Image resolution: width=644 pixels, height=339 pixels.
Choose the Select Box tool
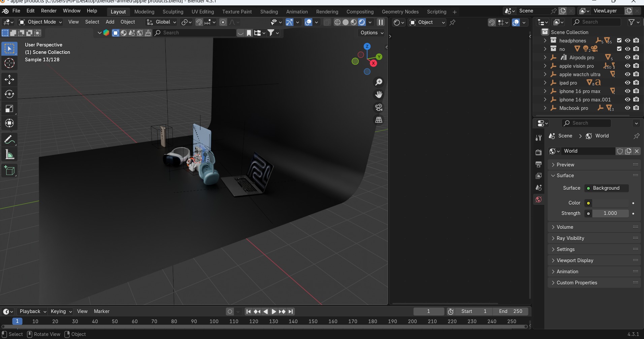[x=9, y=49]
